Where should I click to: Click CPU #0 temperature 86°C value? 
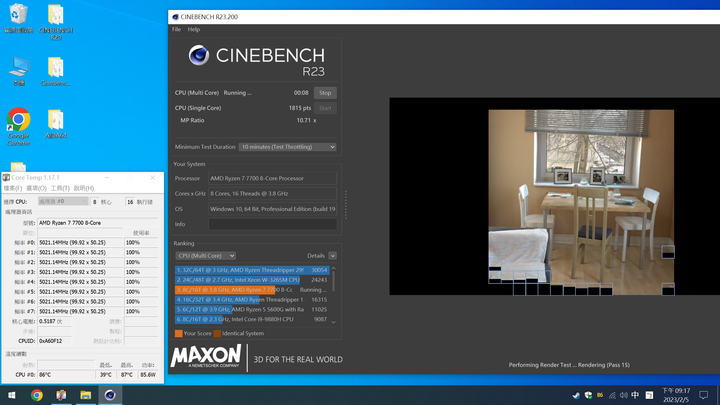click(x=66, y=375)
